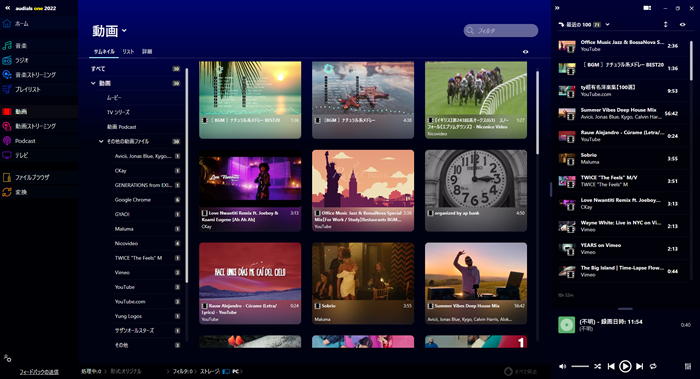Toggle repeat mode in the player
Screen dimensions: 700x379
pyautogui.click(x=653, y=366)
